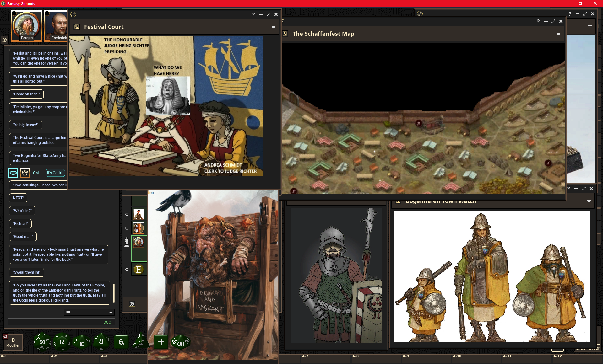Open the Modifier box
The height and width of the screenshot is (364, 603).
tap(13, 342)
